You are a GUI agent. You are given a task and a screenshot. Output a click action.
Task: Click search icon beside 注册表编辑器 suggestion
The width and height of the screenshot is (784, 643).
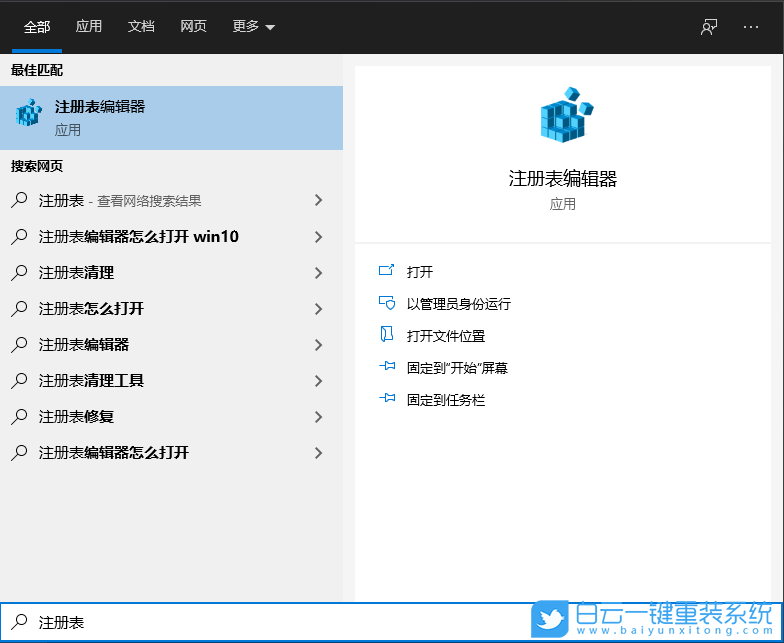19,344
